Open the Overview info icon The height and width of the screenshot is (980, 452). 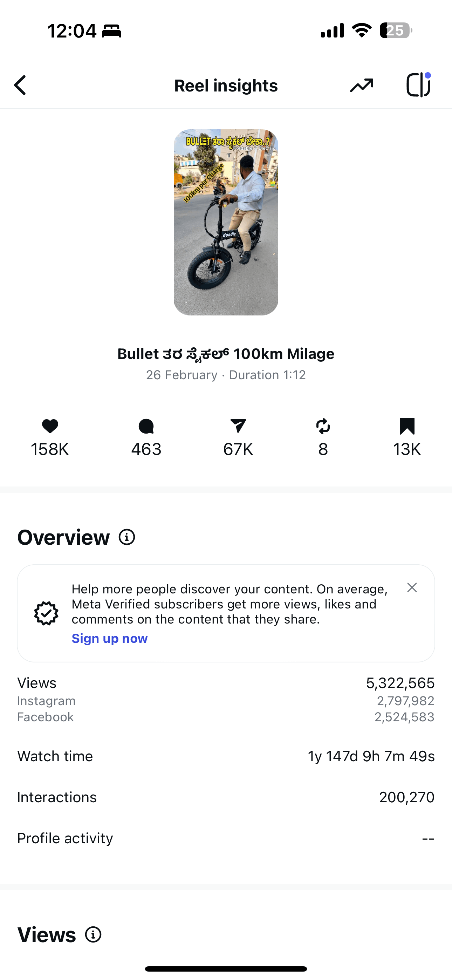(x=127, y=537)
